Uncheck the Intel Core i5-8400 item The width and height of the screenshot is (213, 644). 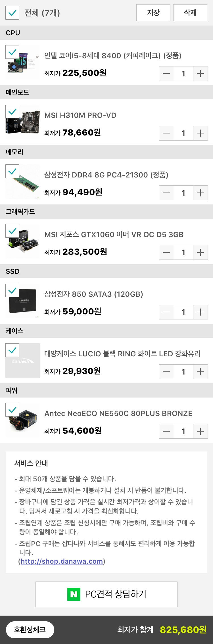click(x=12, y=52)
